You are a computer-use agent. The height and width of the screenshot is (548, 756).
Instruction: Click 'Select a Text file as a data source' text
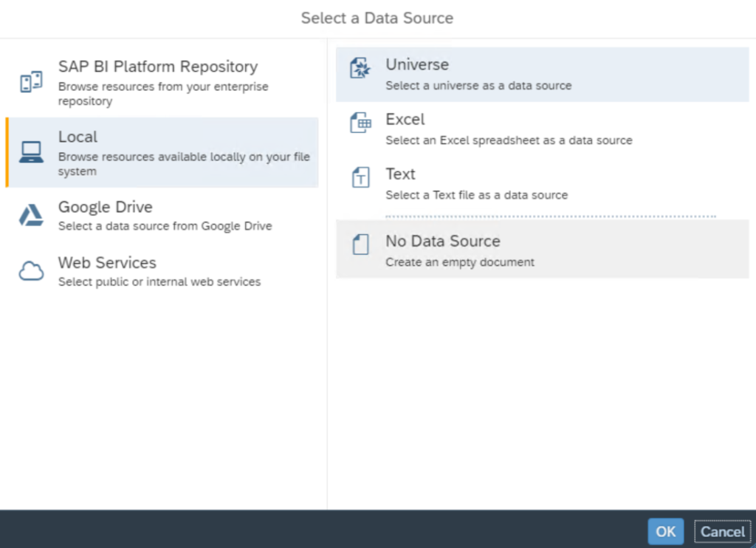click(476, 195)
